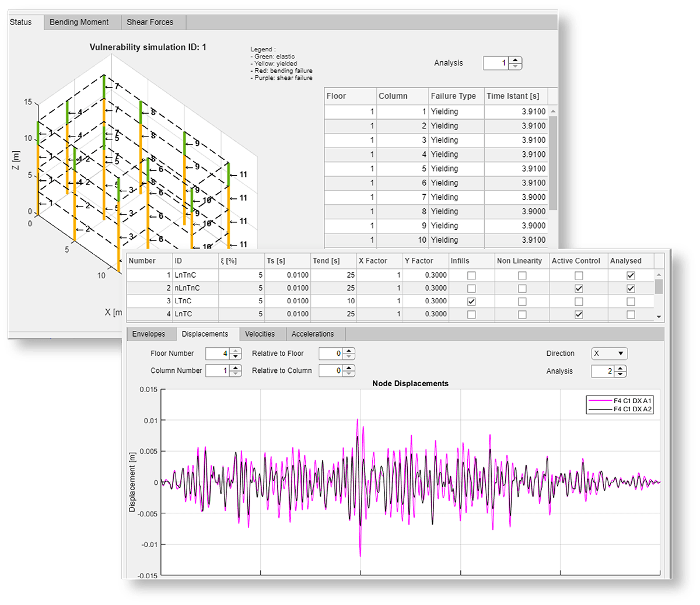
Task: Increase the Relative to Floor spinner
Action: pyautogui.click(x=349, y=351)
